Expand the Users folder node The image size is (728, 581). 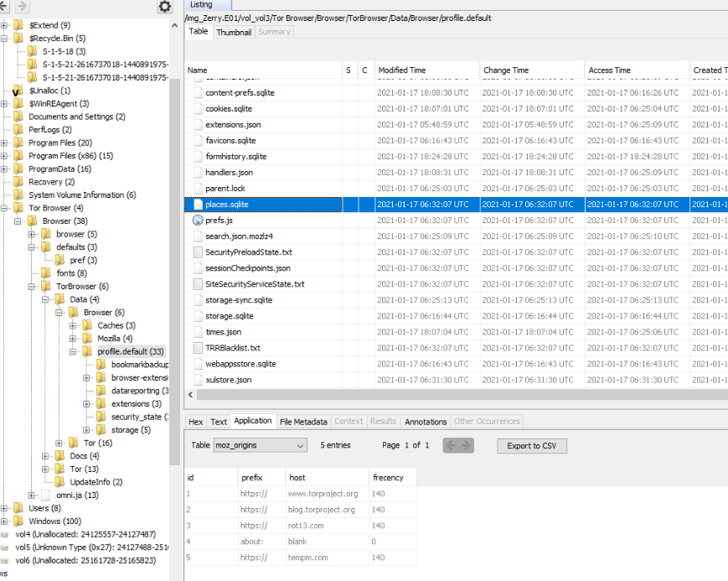4,508
